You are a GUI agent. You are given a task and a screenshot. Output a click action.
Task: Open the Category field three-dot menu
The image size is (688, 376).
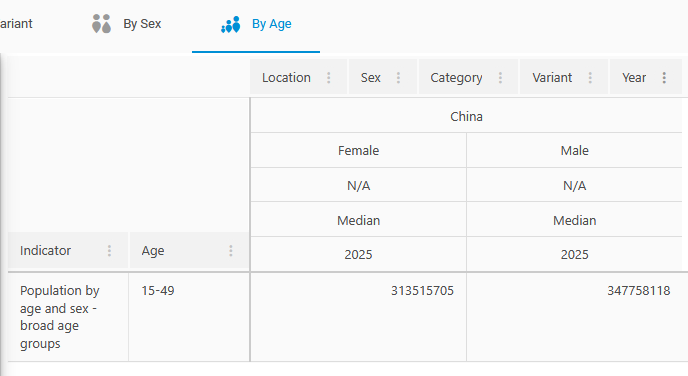[500, 78]
